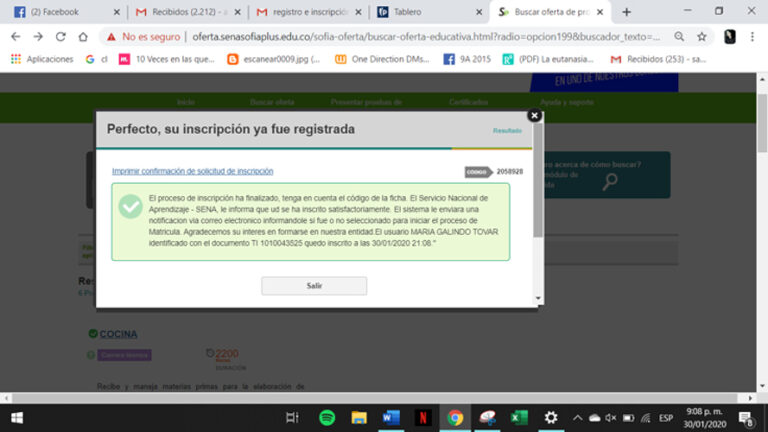Open Microsoft Word from the taskbar
The image size is (768, 432).
click(391, 417)
